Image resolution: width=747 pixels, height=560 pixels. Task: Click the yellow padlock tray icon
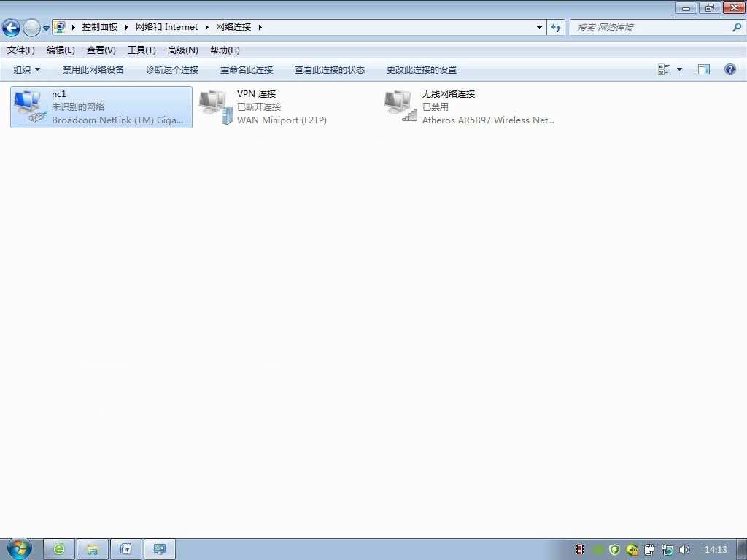632,550
